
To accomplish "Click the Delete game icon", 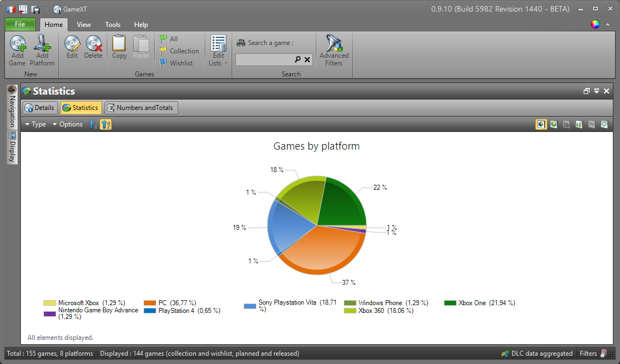I will coord(94,44).
